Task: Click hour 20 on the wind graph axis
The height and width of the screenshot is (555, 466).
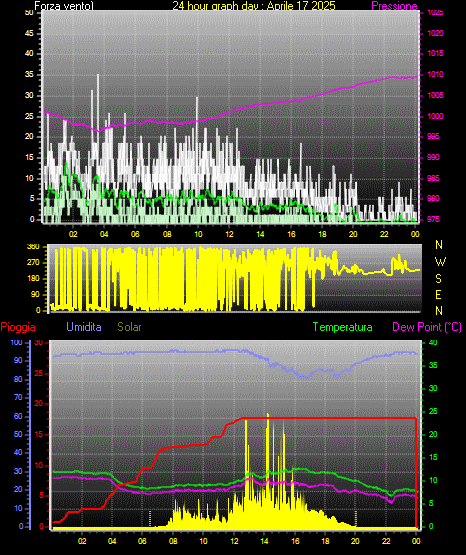Action: coord(353,234)
